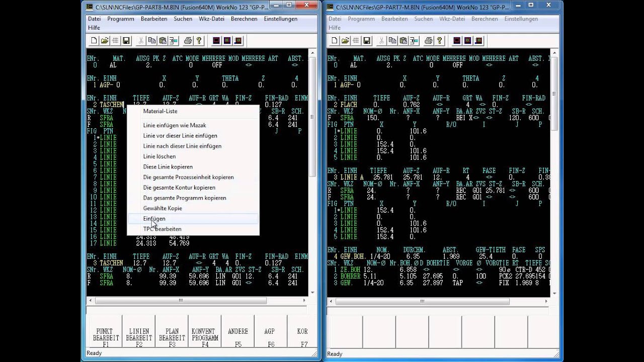
Task: Click insert-line icon in GP-PART7 window toolbar
Action: [414, 41]
